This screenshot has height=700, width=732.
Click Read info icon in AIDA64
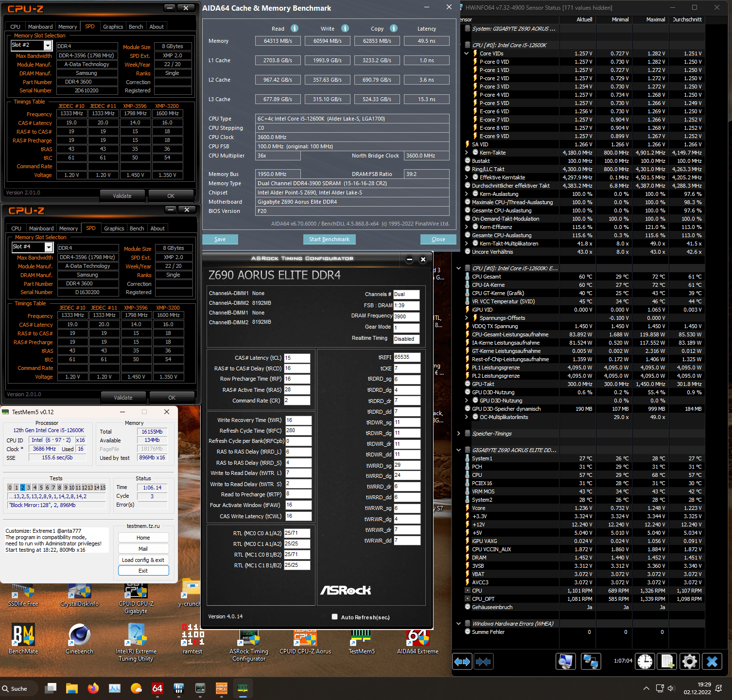(x=295, y=28)
